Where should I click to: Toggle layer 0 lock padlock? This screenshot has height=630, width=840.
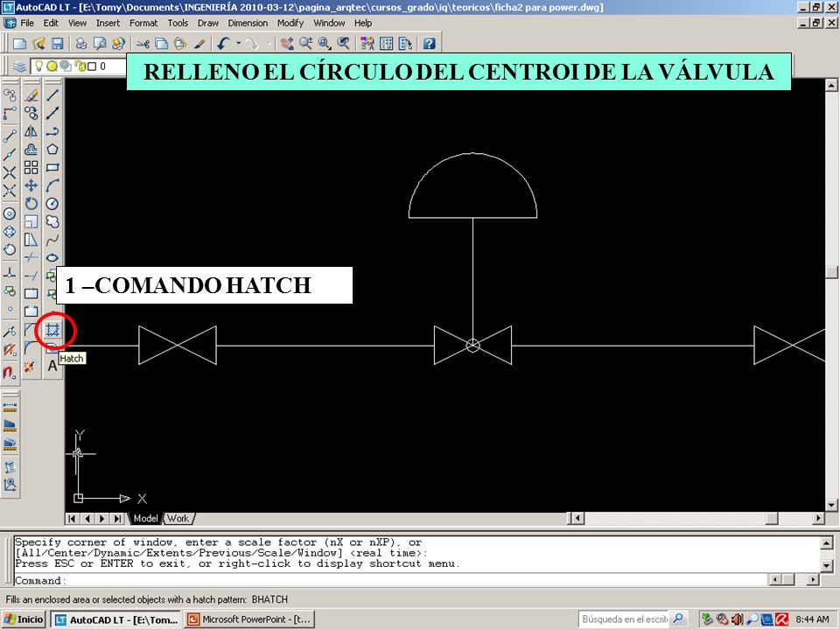tap(80, 66)
